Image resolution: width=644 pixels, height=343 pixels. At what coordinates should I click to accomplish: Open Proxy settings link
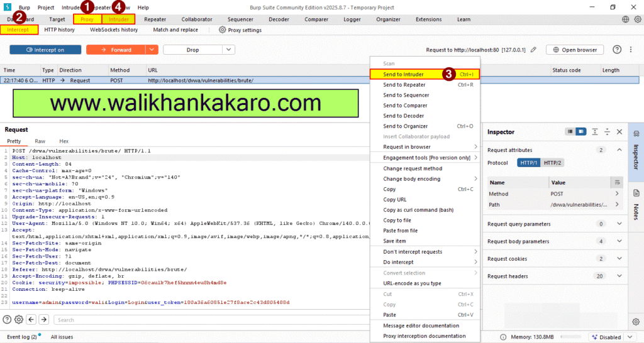[240, 30]
